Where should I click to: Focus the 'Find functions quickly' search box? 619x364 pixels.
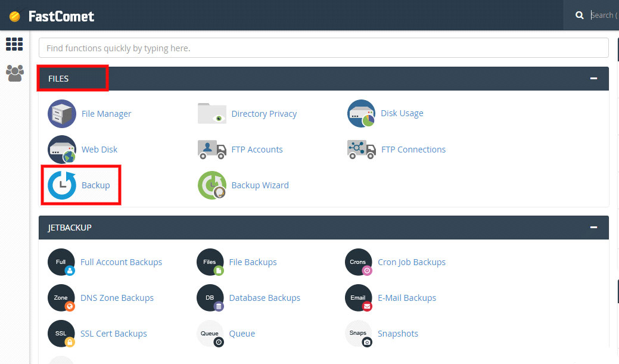tap(324, 48)
